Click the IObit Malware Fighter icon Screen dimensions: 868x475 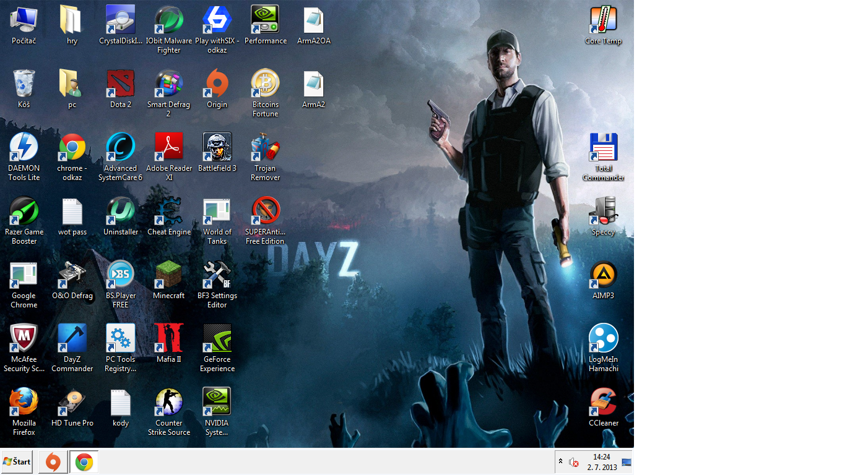click(x=168, y=30)
